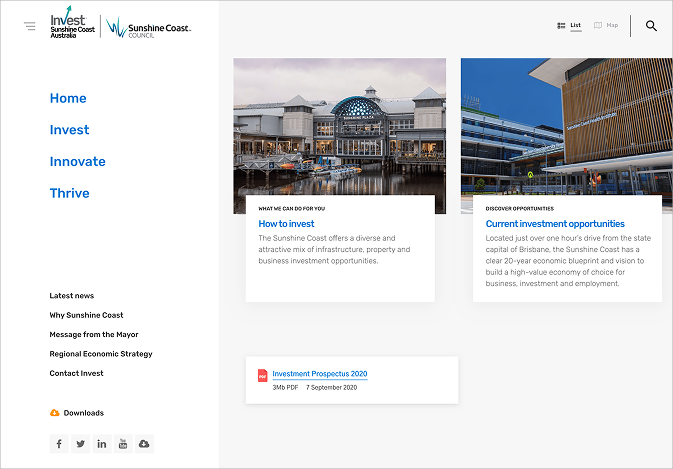Click the 'Discover opportunities' label
Viewport: 673px width, 469px height.
pos(520,209)
